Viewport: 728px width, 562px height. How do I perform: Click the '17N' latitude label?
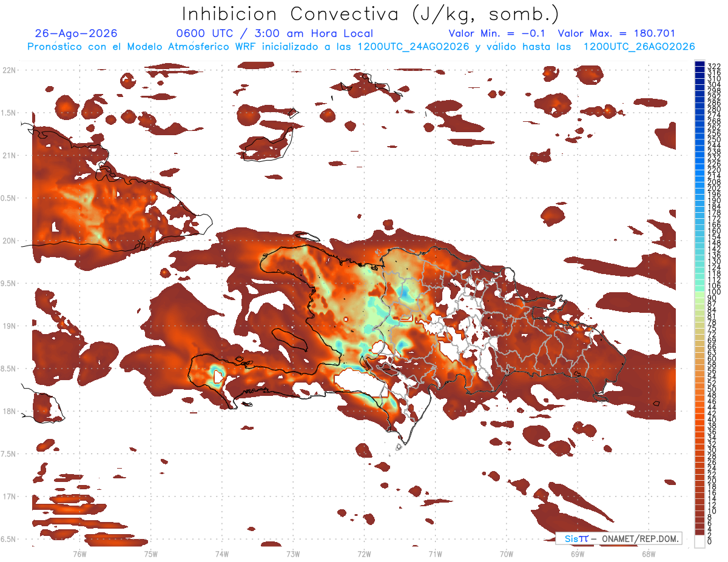pyautogui.click(x=9, y=497)
